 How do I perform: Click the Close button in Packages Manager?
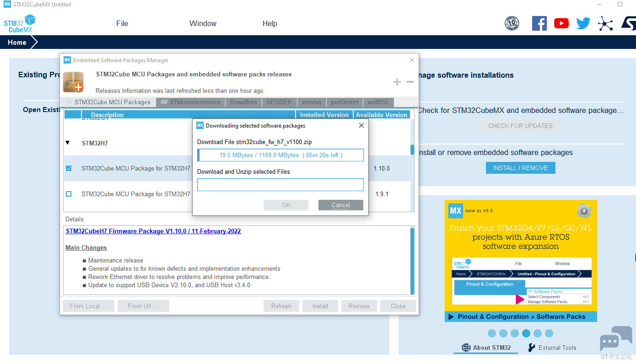pos(398,306)
